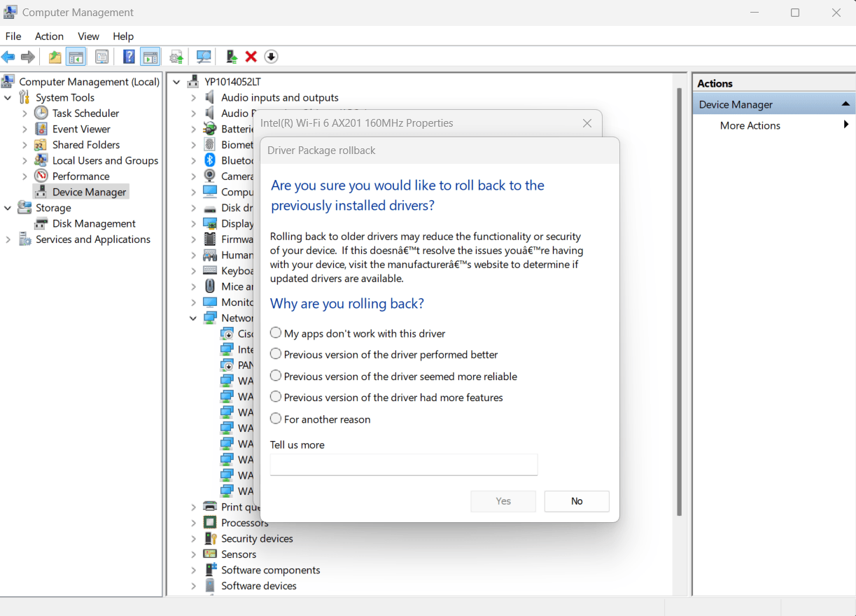Viewport: 856px width, 616px height.
Task: Click the red Uninstall device icon
Action: tap(251, 57)
